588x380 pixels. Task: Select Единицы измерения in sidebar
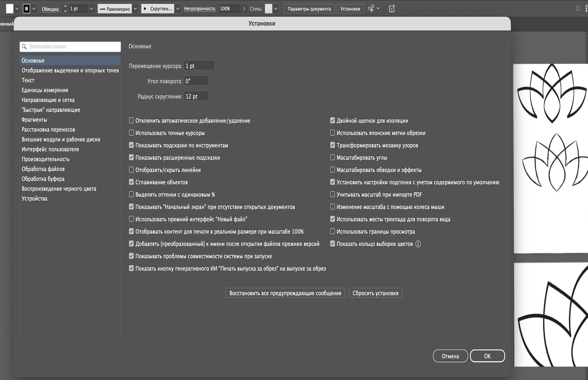click(45, 90)
